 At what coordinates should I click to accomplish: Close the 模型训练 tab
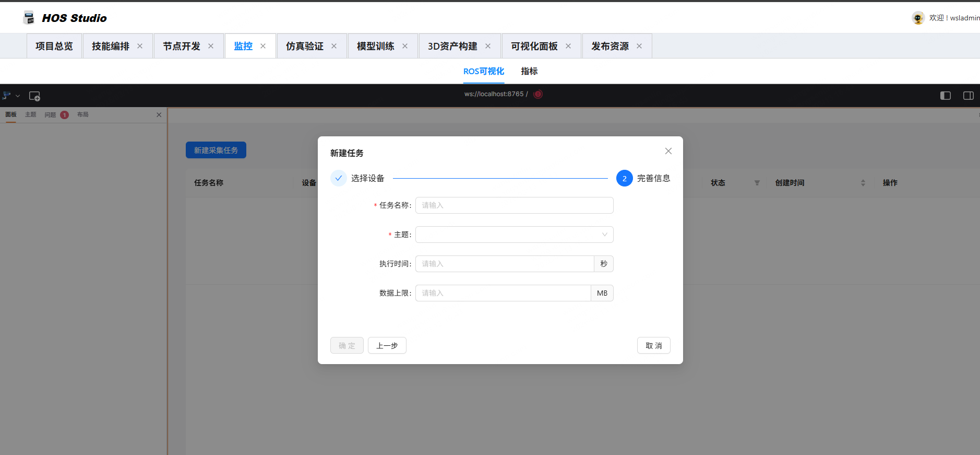click(405, 46)
